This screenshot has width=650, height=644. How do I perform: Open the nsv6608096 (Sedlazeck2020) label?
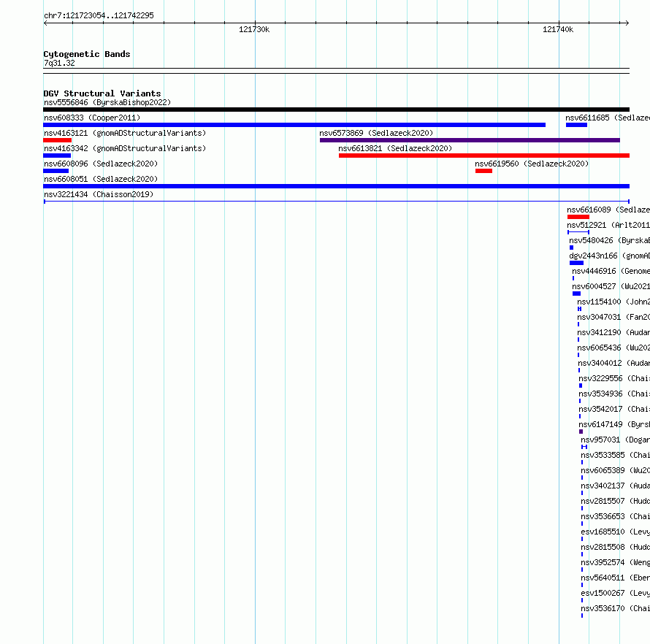(101, 164)
